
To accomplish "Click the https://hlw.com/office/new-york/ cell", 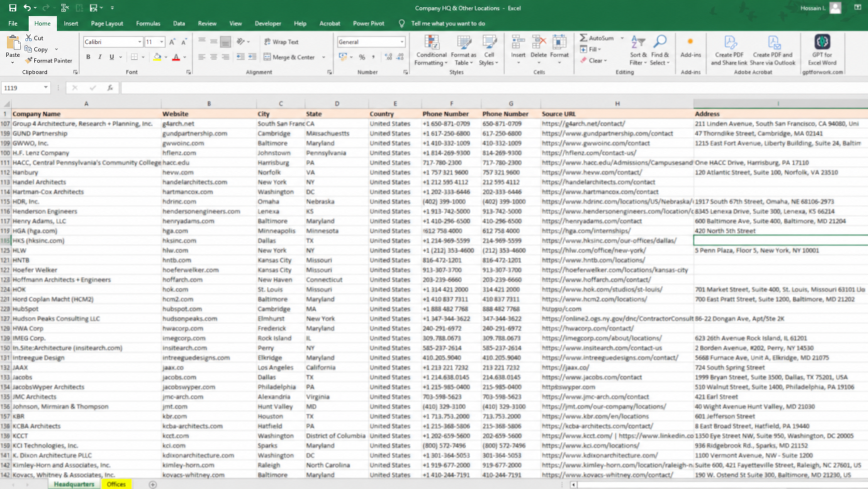I will [x=617, y=250].
